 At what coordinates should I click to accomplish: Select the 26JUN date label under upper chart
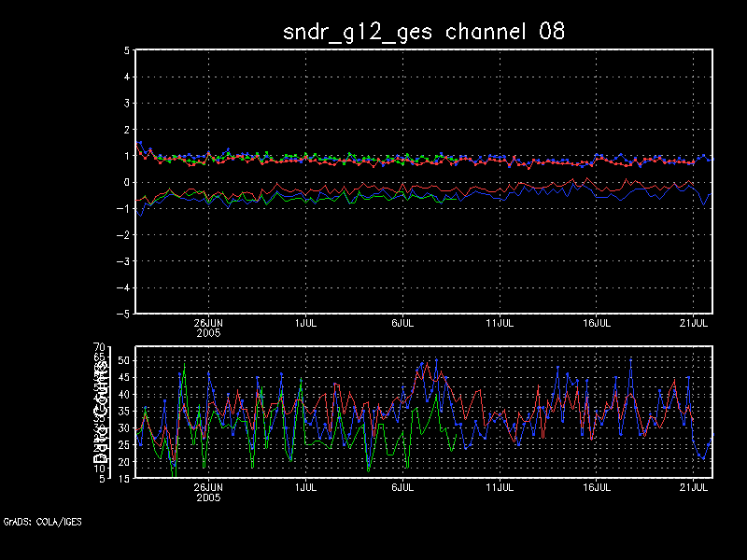[207, 322]
